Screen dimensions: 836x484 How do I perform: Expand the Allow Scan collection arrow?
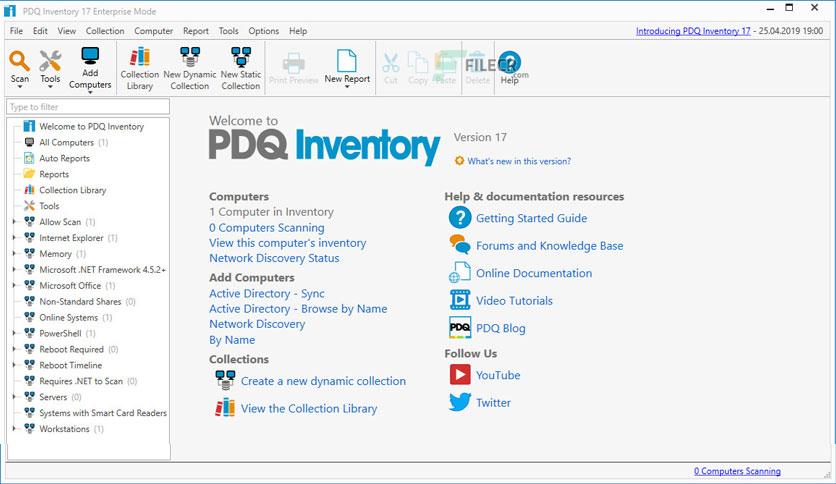tap(14, 222)
